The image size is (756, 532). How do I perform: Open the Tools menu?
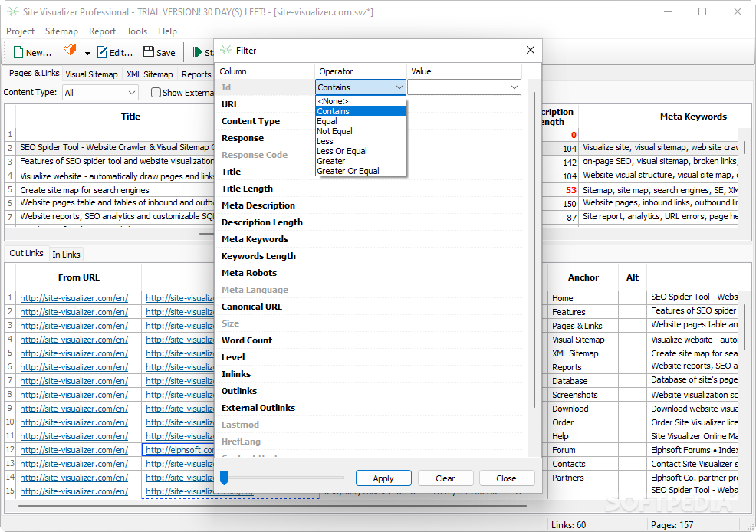[137, 31]
